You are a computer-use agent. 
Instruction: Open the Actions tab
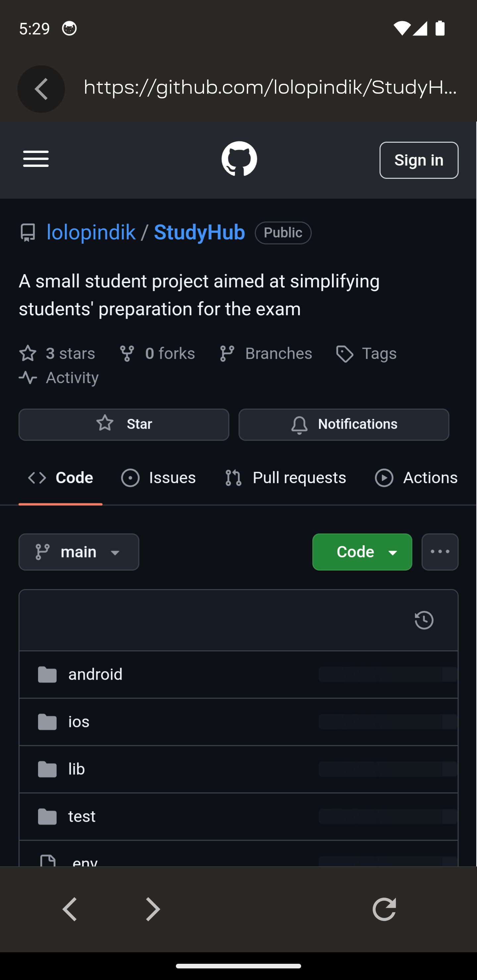click(416, 478)
